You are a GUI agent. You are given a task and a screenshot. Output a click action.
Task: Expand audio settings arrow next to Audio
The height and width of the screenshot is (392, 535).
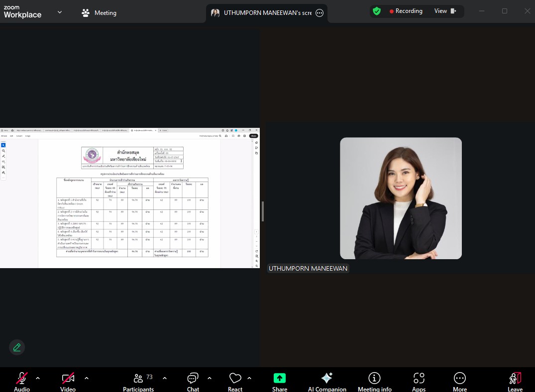click(38, 378)
